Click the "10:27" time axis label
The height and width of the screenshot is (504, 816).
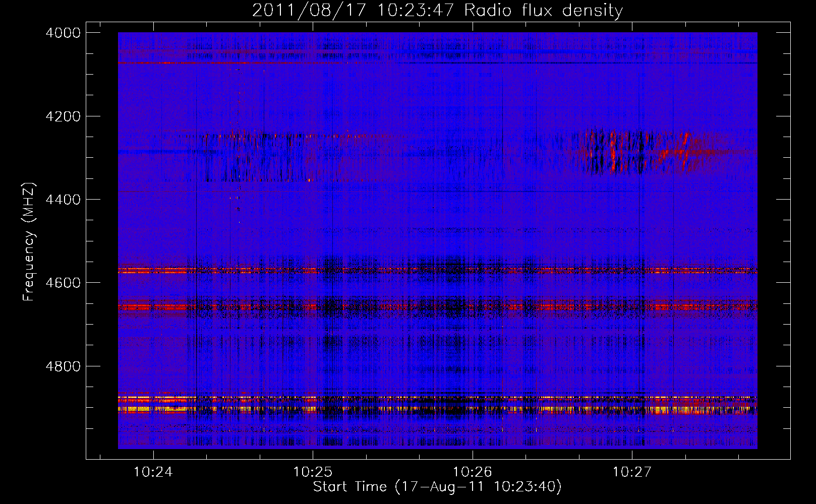[x=632, y=472]
